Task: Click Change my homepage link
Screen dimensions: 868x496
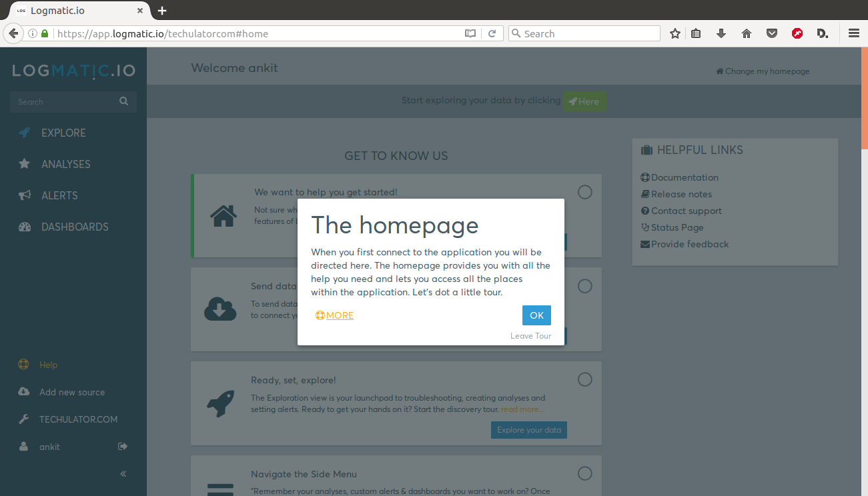Action: (x=763, y=71)
